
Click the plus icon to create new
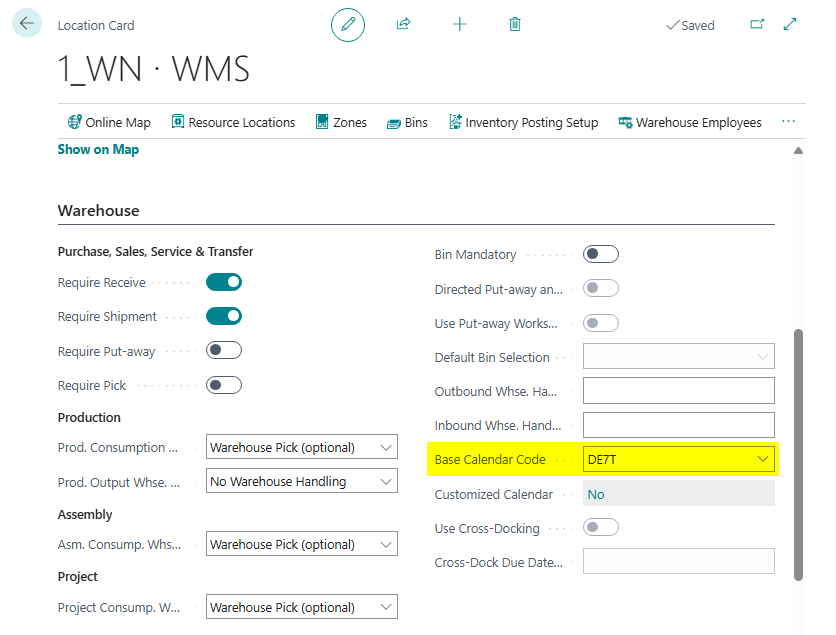pos(459,24)
